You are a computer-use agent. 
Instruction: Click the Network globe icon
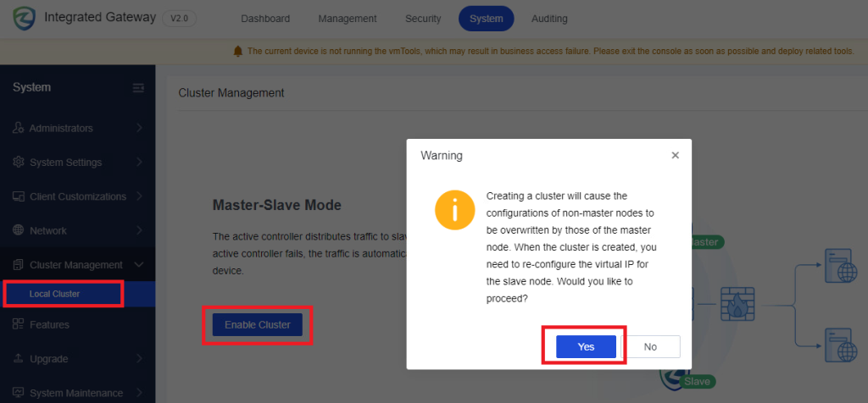(19, 230)
